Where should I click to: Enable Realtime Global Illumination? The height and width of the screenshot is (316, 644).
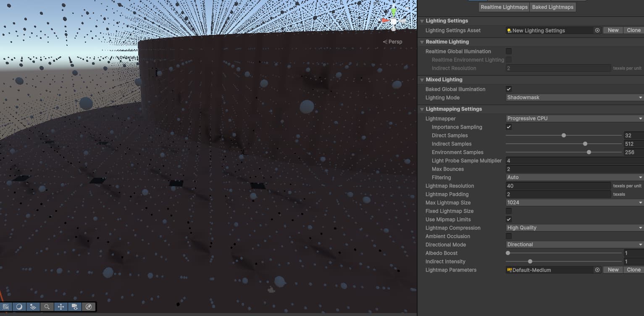(x=508, y=51)
